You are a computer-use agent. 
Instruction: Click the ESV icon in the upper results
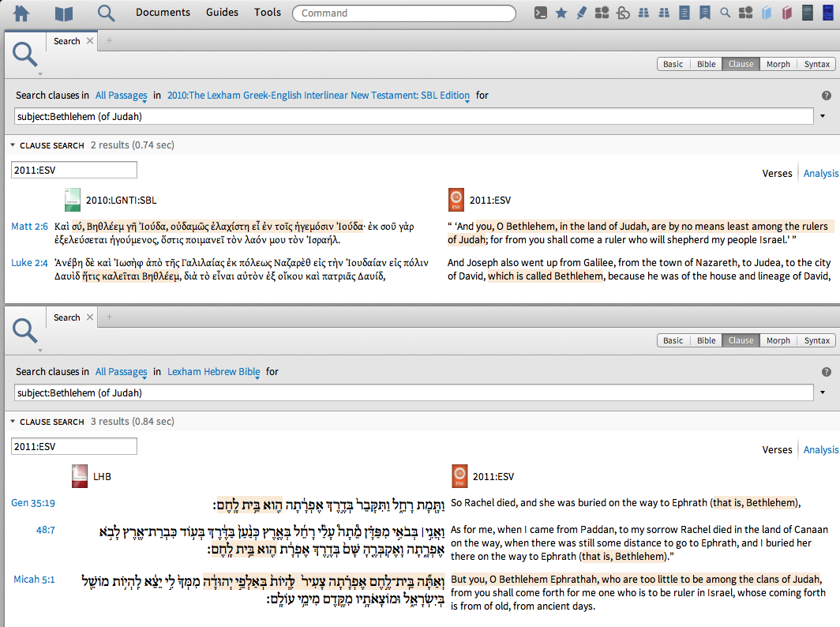[x=456, y=200]
